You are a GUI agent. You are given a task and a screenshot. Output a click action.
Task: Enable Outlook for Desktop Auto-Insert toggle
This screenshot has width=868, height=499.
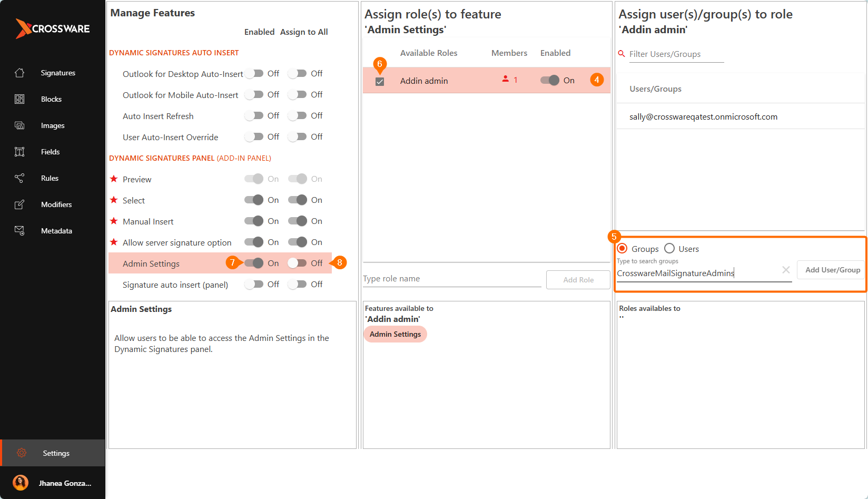254,73
